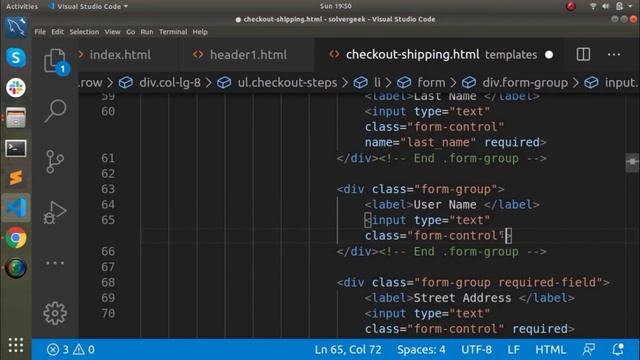
Task: Open MySQL Workbench from the dock
Action: [16, 27]
